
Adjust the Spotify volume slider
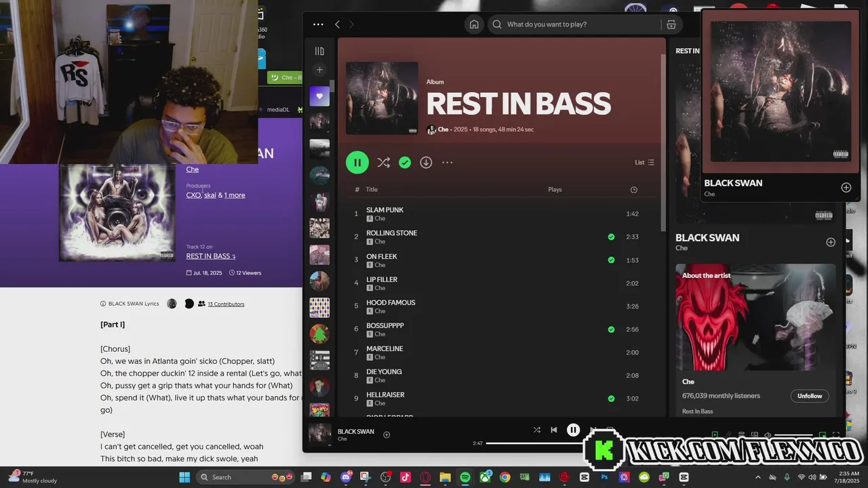pos(793,435)
